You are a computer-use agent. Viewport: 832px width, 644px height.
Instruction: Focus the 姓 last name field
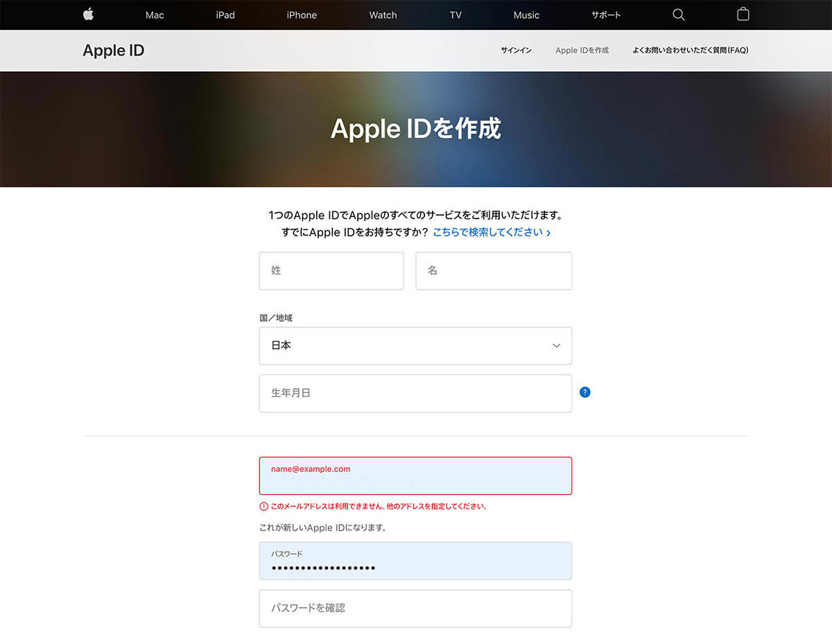pyautogui.click(x=331, y=271)
